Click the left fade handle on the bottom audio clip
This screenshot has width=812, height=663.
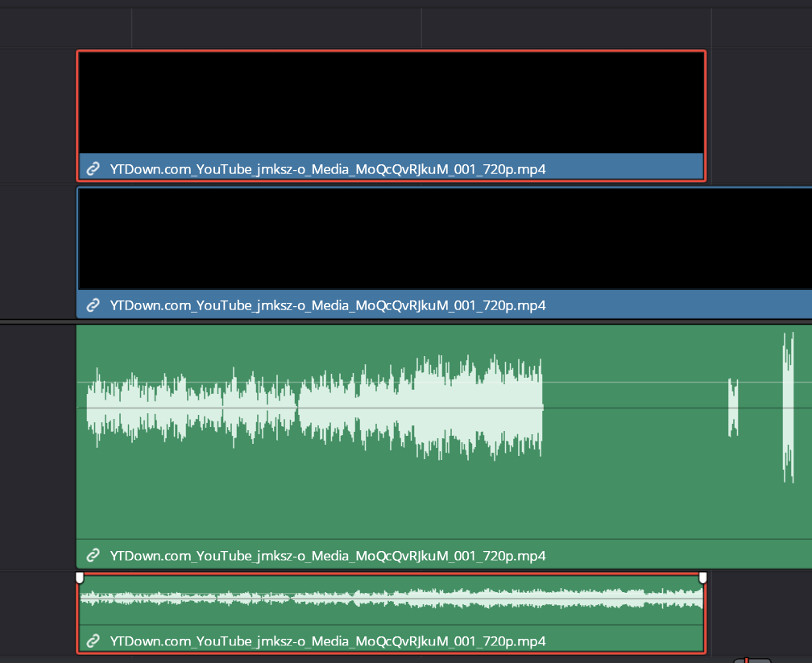click(80, 578)
